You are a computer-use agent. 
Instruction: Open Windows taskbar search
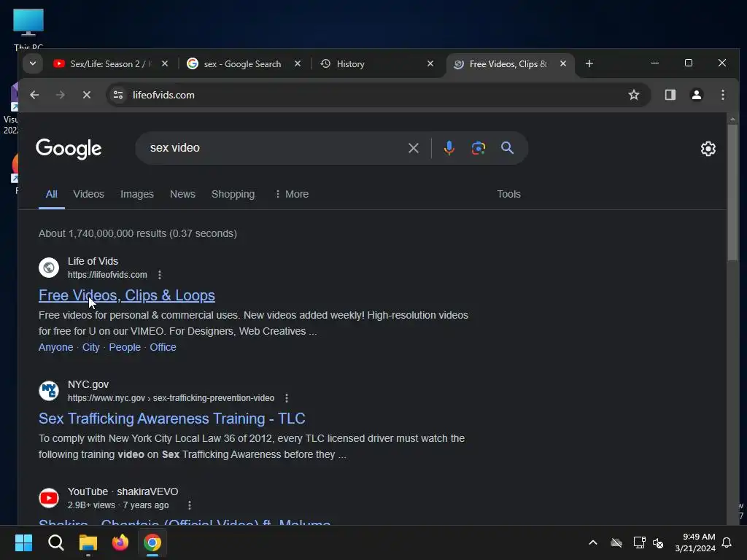(x=55, y=542)
